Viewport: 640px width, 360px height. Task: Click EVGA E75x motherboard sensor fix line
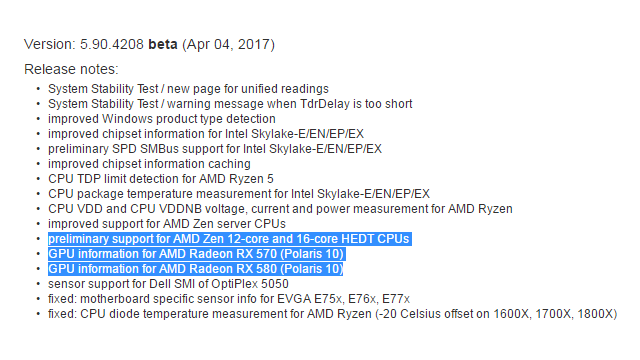click(229, 299)
